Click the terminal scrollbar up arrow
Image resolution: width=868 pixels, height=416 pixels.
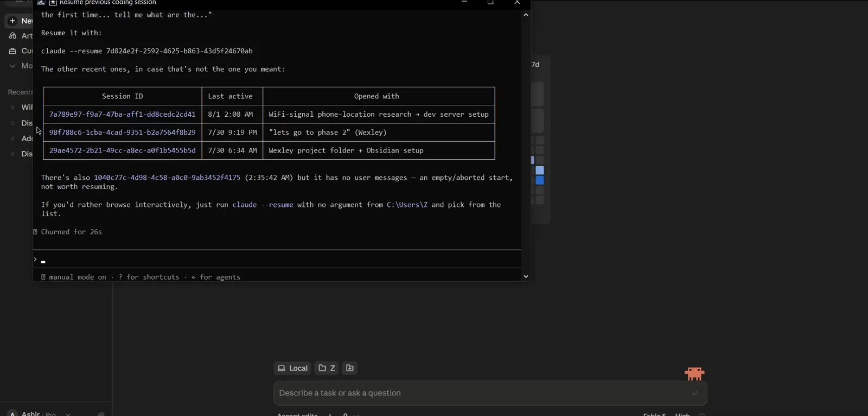pyautogui.click(x=526, y=15)
